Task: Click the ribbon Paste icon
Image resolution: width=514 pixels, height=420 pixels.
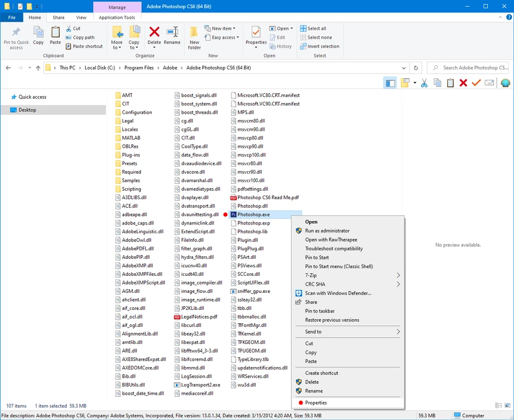Action: tap(56, 32)
